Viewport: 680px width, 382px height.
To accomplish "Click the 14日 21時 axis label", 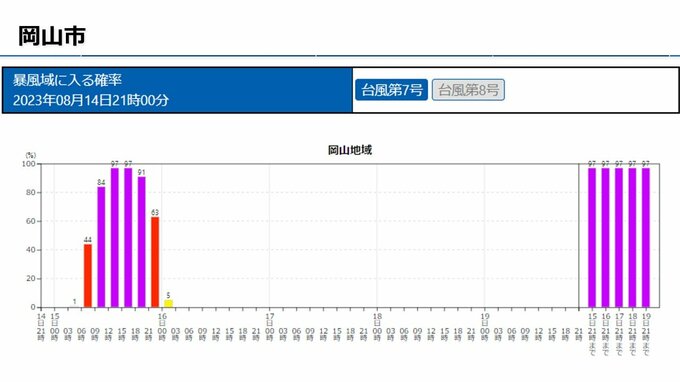I will 41,327.
